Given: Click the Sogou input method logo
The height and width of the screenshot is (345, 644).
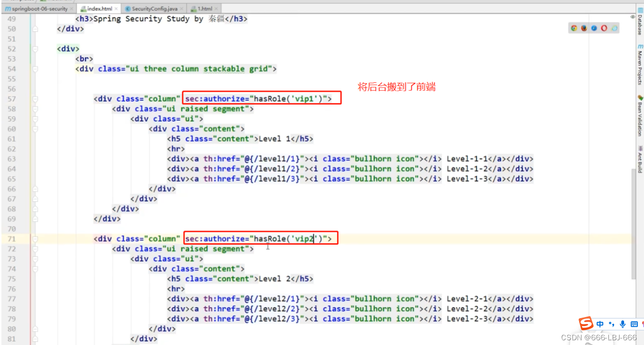Looking at the screenshot, I should pyautogui.click(x=586, y=324).
